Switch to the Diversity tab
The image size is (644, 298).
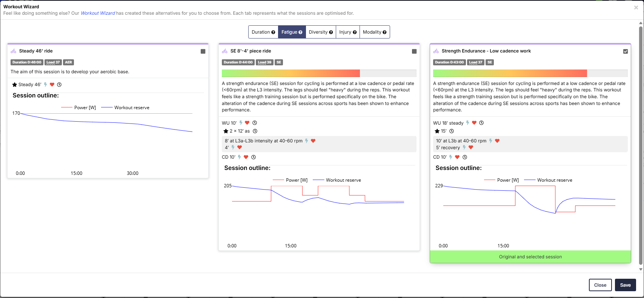click(321, 32)
